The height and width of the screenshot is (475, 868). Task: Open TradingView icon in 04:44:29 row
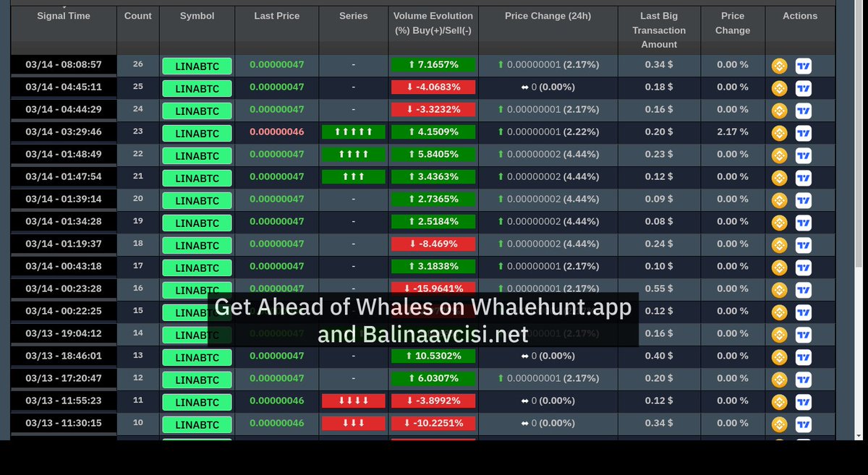pos(803,111)
